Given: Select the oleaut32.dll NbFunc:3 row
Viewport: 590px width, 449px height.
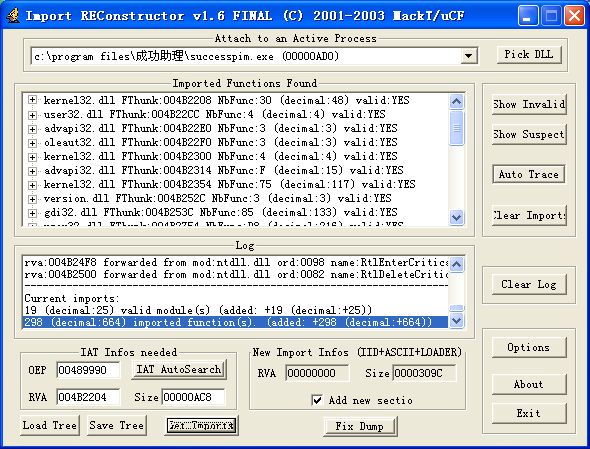Looking at the screenshot, I should pyautogui.click(x=220, y=143).
